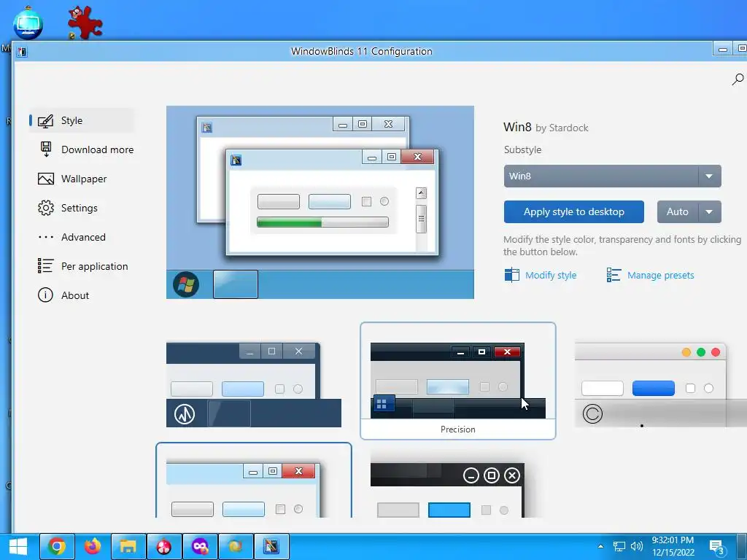Image resolution: width=747 pixels, height=560 pixels.
Task: Open the notification center icon
Action: click(716, 547)
